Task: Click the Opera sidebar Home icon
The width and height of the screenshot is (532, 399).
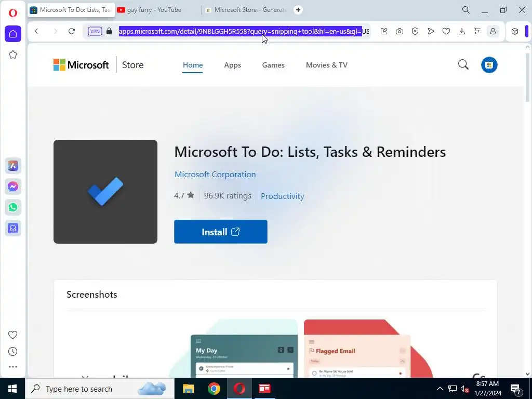Action: click(x=13, y=34)
